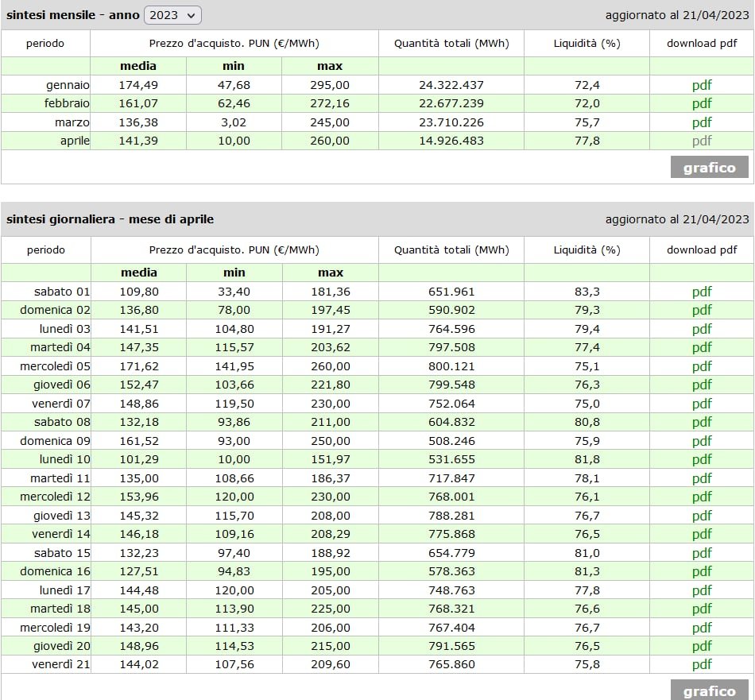
Task: Download pdf for febbraio
Action: point(702,103)
